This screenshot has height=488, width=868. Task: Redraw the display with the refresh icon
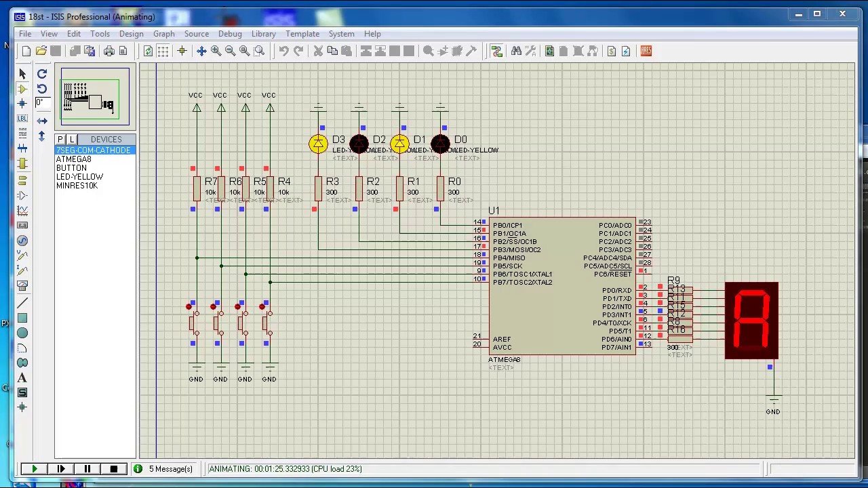tap(148, 51)
